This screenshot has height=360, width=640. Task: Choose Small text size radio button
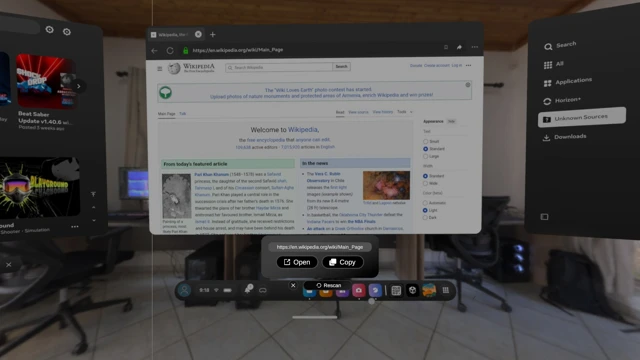425,141
